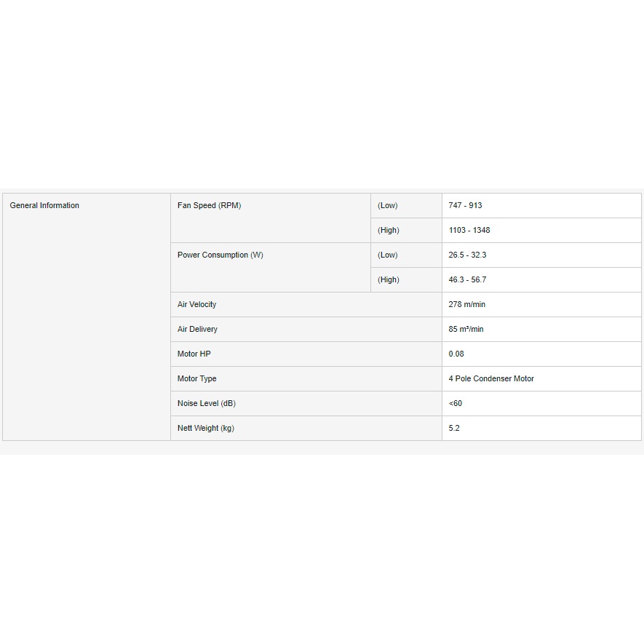
Task: Select the Air Velocity row label
Action: 196,305
